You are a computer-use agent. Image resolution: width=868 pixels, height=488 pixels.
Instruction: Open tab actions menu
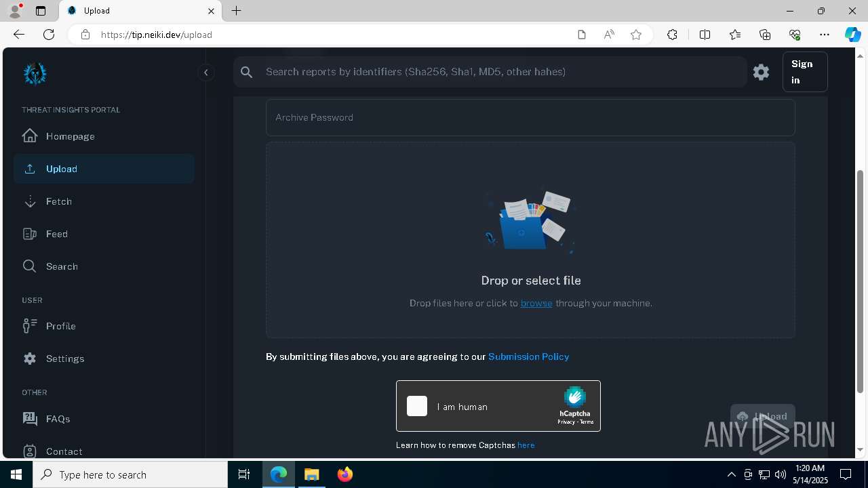(41, 11)
